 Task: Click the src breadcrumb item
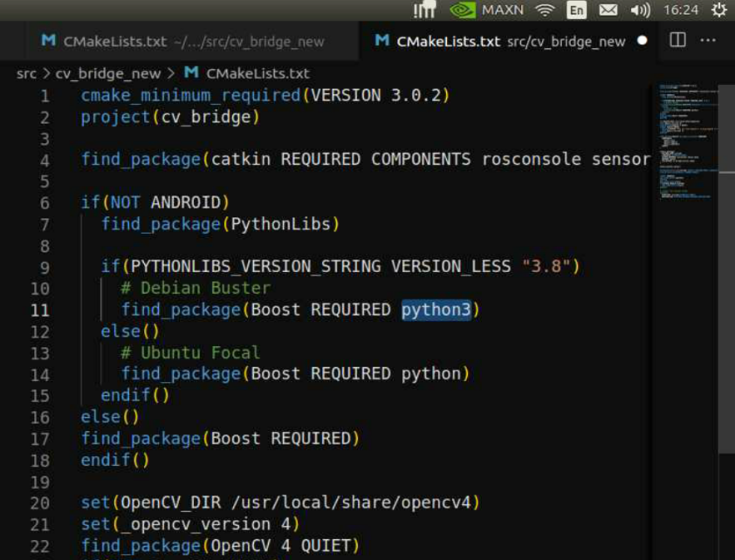(26, 73)
